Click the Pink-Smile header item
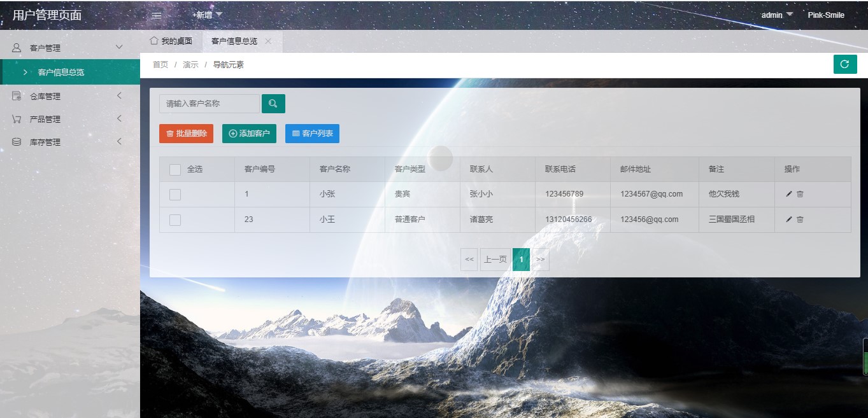Screen dimensions: 868x418 826,15
